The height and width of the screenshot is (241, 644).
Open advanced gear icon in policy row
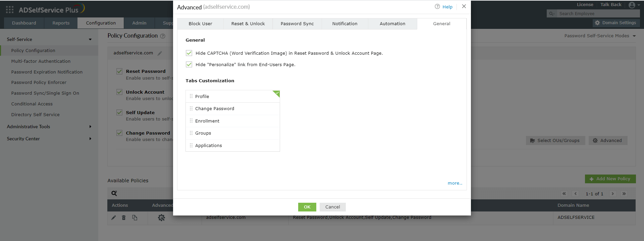pyautogui.click(x=161, y=218)
